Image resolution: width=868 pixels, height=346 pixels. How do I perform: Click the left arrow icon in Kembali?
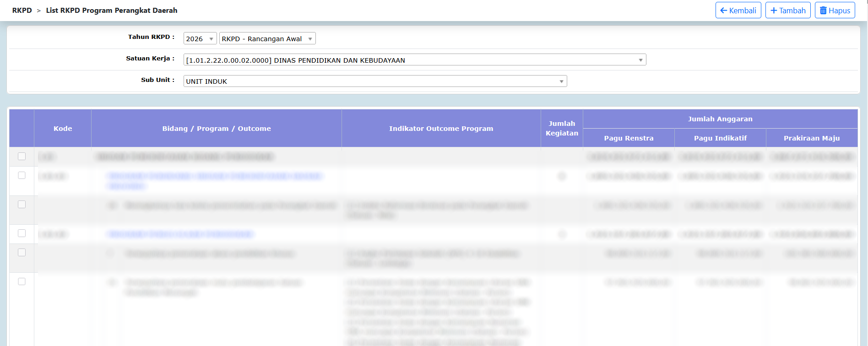724,11
